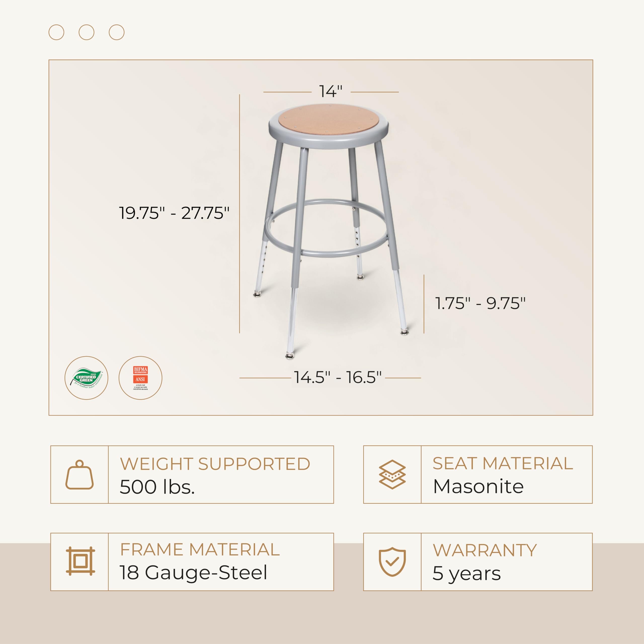The width and height of the screenshot is (644, 644).
Task: Click the weight bag icon
Action: tap(79, 475)
